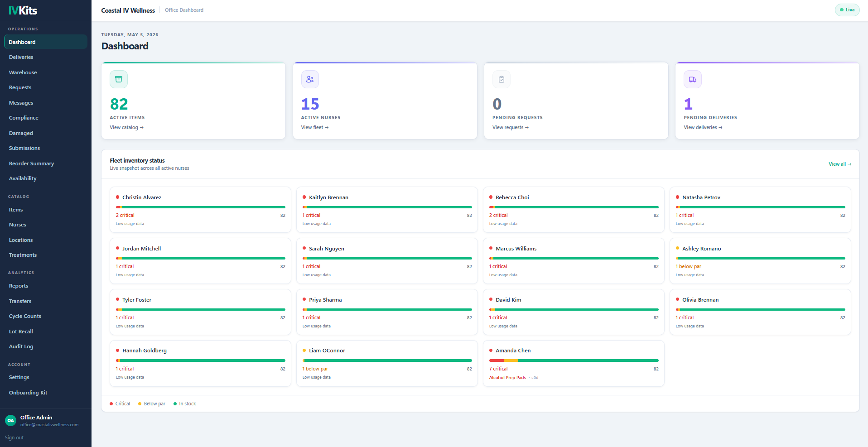The width and height of the screenshot is (868, 447).
Task: Go to Submissions
Action: (46, 148)
